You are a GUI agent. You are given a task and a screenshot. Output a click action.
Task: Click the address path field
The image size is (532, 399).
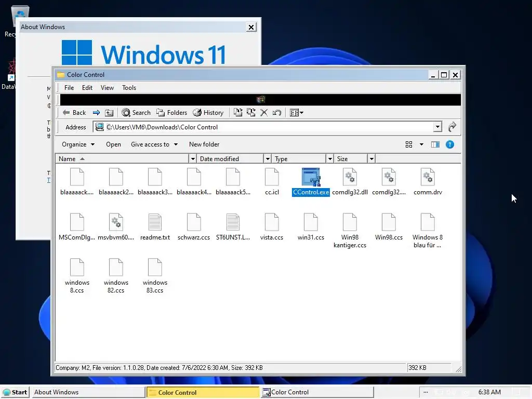pos(263,127)
